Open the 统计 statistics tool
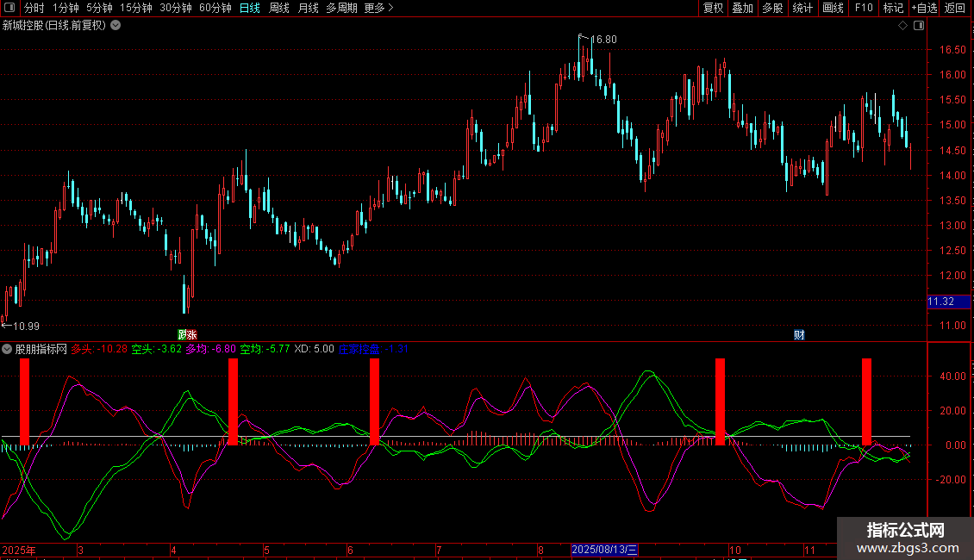 click(802, 8)
